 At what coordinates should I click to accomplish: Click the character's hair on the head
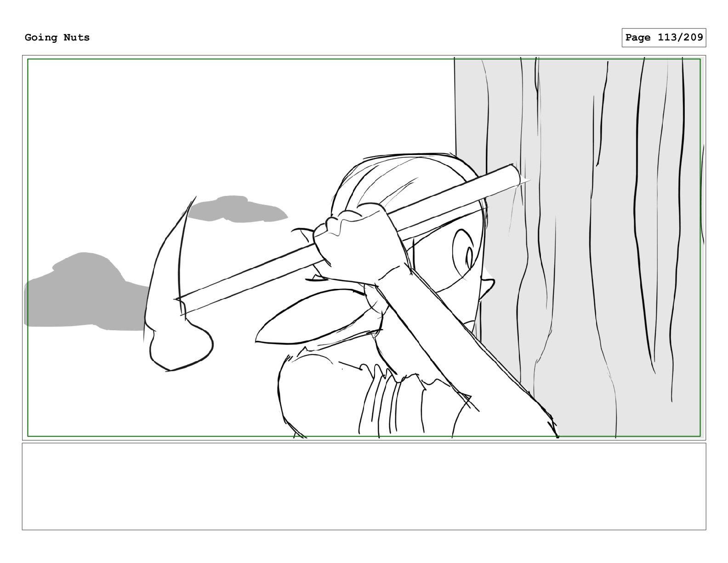click(x=404, y=184)
